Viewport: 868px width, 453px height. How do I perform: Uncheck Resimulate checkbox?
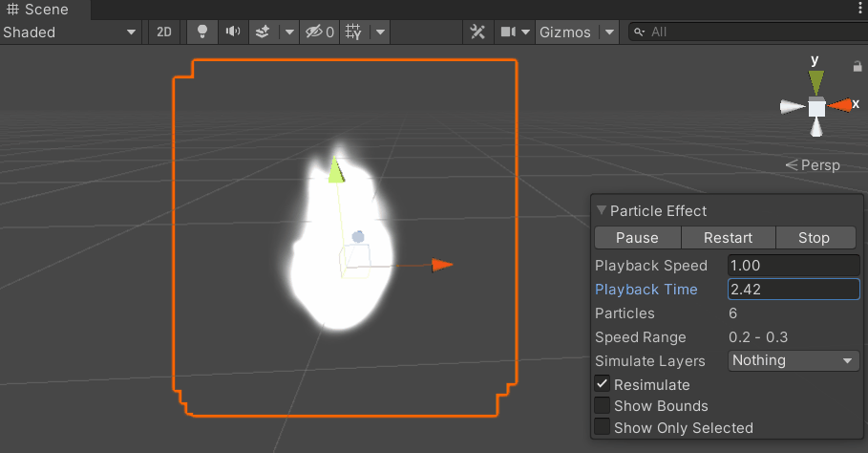click(x=603, y=384)
